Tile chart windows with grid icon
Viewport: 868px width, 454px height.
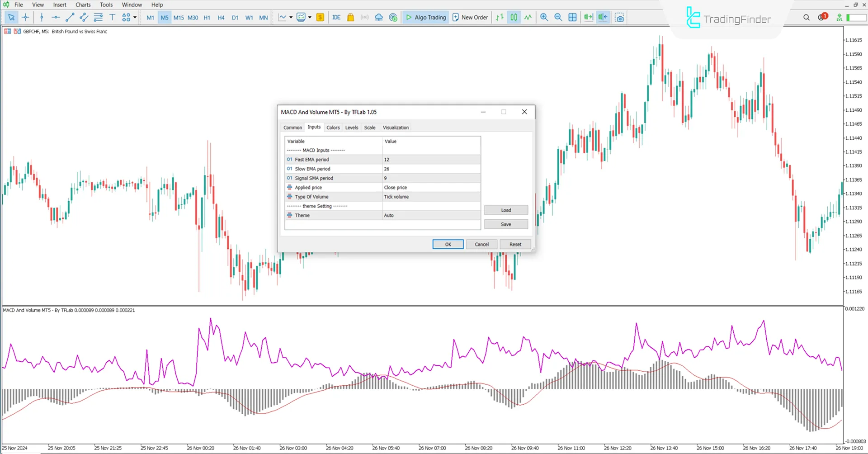click(x=572, y=17)
